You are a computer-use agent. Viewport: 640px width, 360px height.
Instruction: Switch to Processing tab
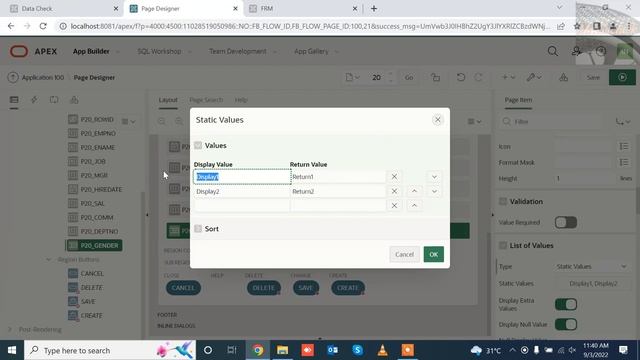point(54,100)
